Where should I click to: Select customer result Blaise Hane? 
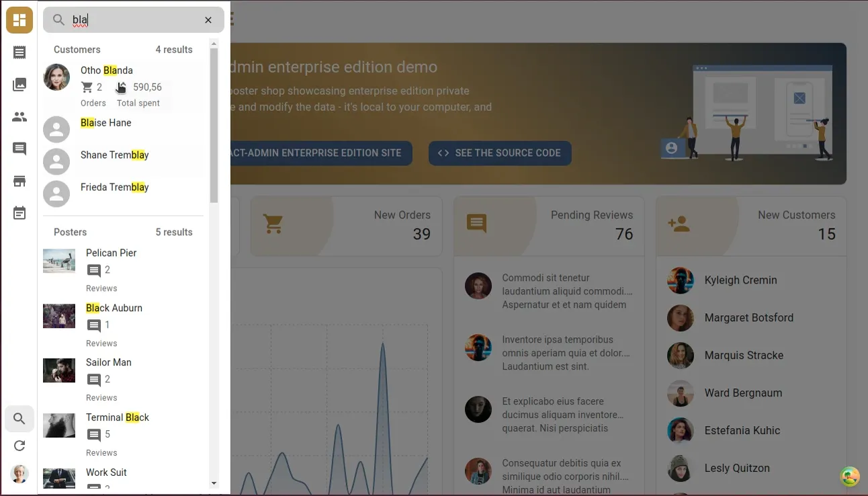pos(106,123)
